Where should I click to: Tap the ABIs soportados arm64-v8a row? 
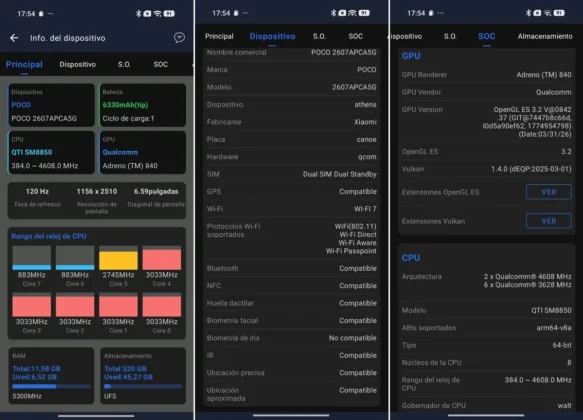tap(486, 328)
